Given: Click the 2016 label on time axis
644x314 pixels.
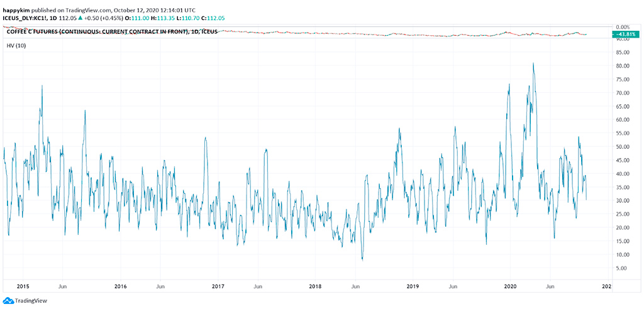Looking at the screenshot, I should coord(120,286).
